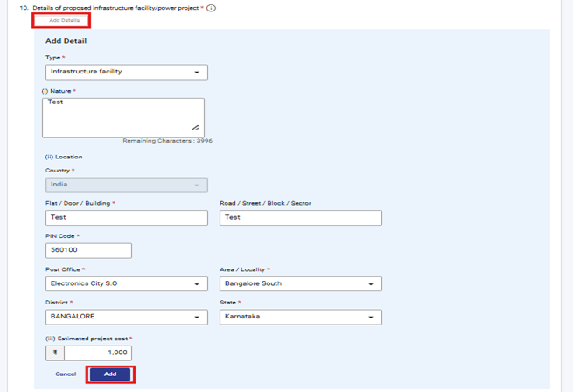Click the rupee symbol beside the project cost
The width and height of the screenshot is (573, 392).
(55, 353)
